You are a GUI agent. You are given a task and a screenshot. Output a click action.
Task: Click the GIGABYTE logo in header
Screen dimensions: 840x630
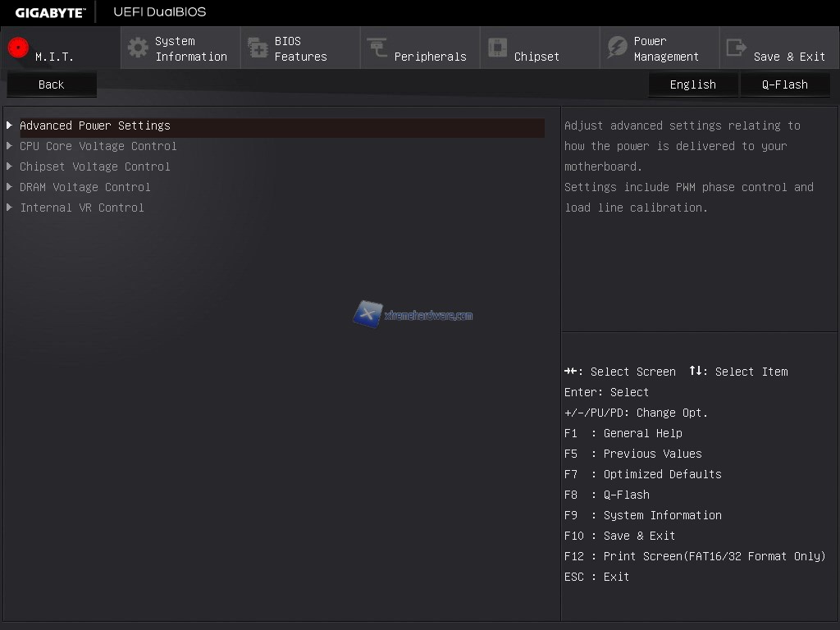click(x=49, y=12)
